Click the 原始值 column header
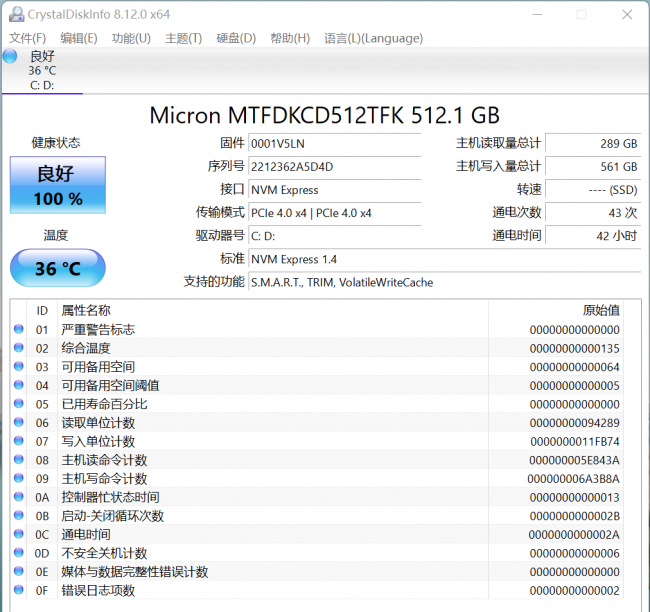The image size is (650, 612). [555, 311]
